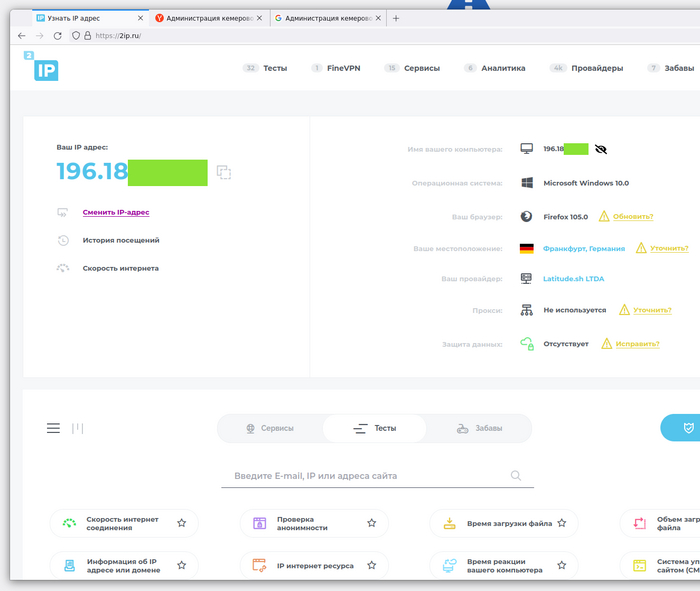
Task: Click search magnifier icon in search field
Action: click(x=516, y=476)
